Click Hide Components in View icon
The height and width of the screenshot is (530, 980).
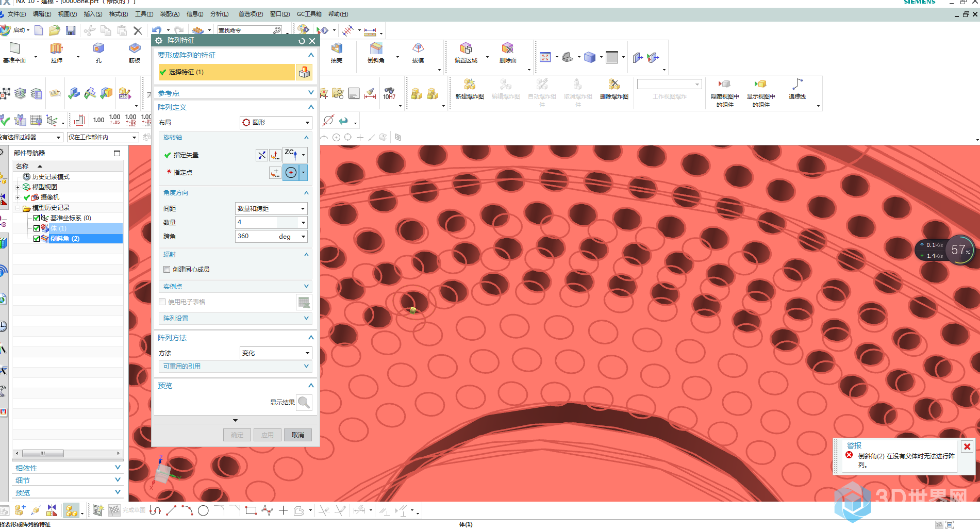[x=725, y=84]
